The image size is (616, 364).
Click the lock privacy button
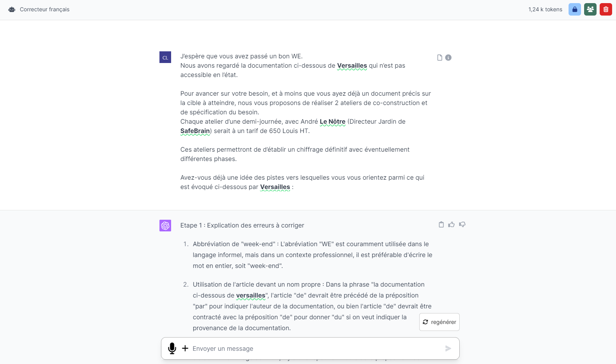pos(574,9)
